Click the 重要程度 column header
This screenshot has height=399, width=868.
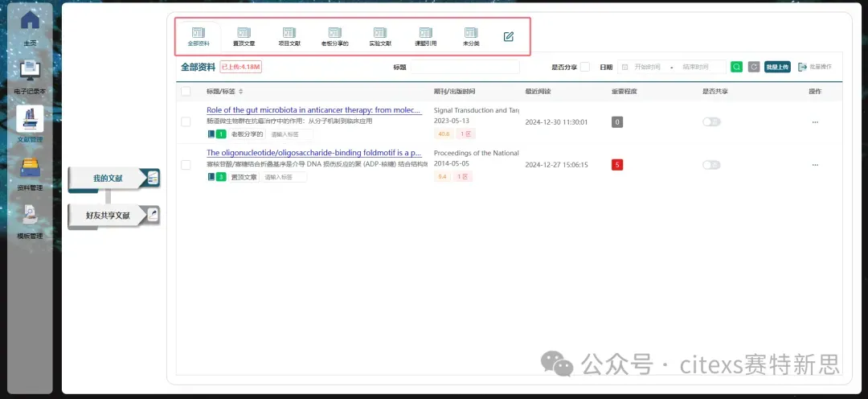click(x=624, y=92)
